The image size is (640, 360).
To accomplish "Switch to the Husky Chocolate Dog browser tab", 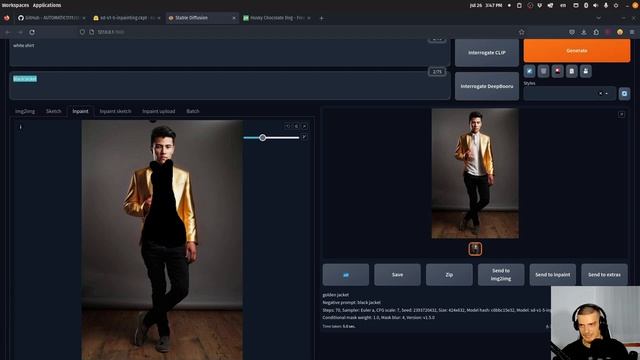I will pos(276,18).
